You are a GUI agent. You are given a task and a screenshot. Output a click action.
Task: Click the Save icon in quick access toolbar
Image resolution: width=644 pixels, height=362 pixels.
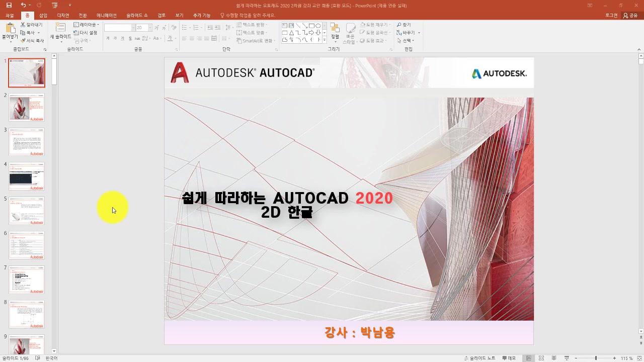coord(9,5)
